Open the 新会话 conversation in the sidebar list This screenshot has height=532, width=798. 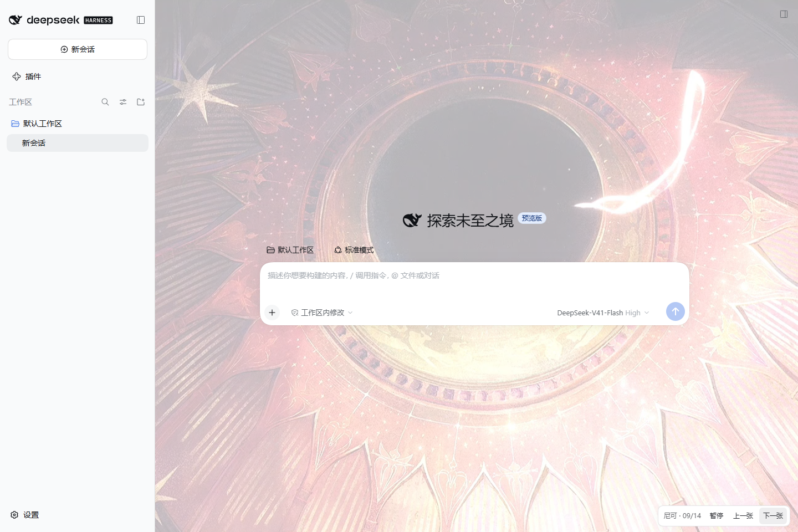click(78, 143)
